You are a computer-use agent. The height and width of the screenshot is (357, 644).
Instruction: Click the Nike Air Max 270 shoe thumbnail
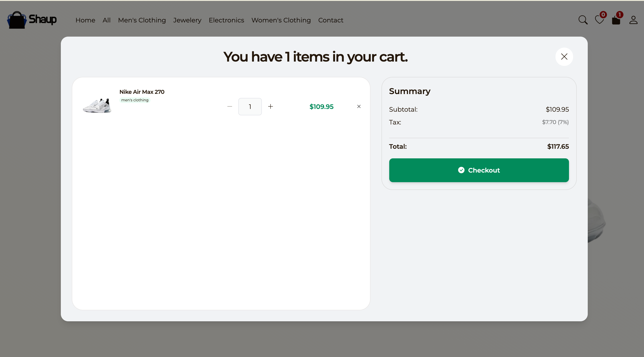(x=97, y=105)
